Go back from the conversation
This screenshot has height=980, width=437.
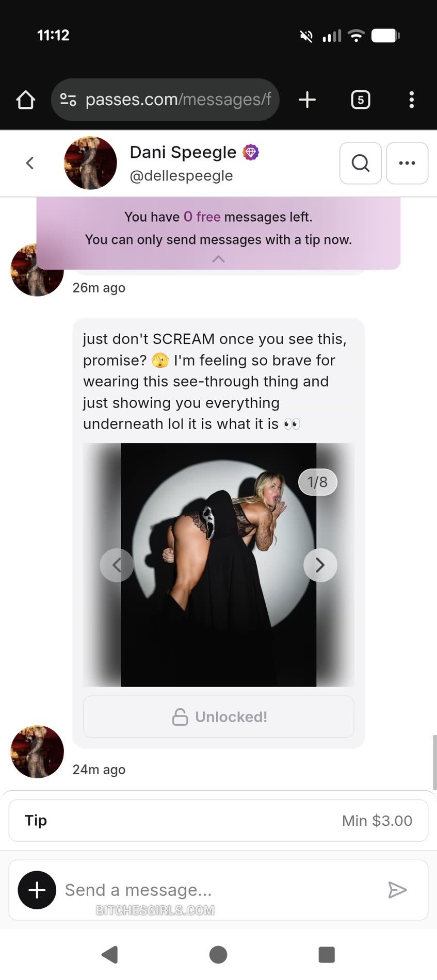(x=30, y=163)
